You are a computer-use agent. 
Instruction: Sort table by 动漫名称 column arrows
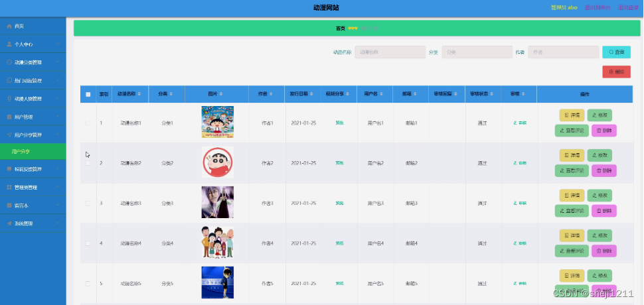[x=139, y=94]
